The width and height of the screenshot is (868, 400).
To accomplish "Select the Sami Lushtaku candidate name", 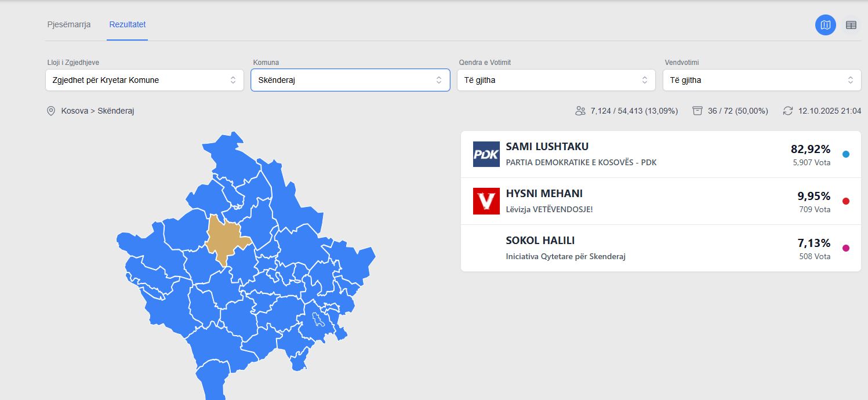I will tap(547, 147).
